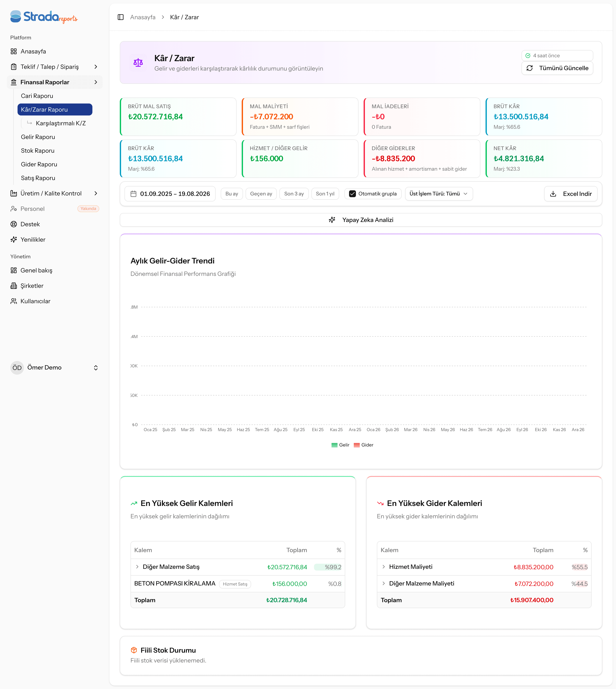The image size is (616, 689).
Task: Toggle the sidebar panel icon
Action: pyautogui.click(x=120, y=17)
